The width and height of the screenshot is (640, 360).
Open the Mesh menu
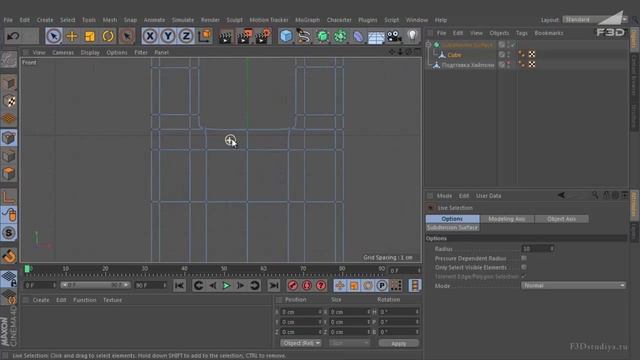click(x=109, y=20)
